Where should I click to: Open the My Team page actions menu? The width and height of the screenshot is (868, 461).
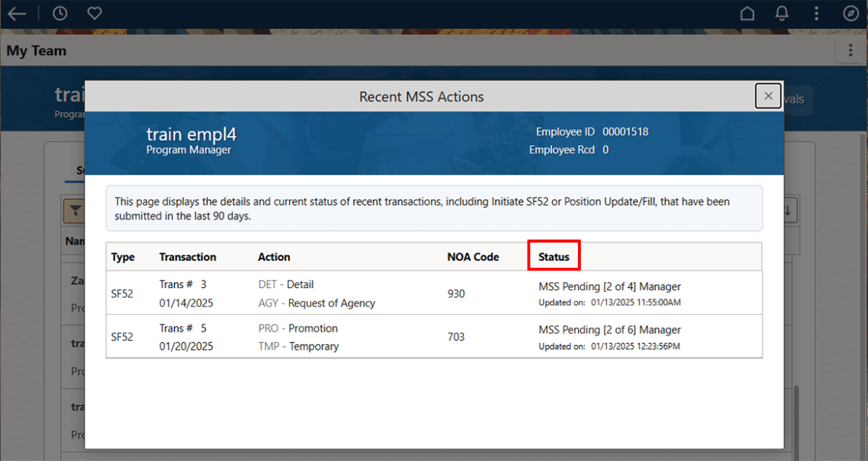pyautogui.click(x=850, y=50)
